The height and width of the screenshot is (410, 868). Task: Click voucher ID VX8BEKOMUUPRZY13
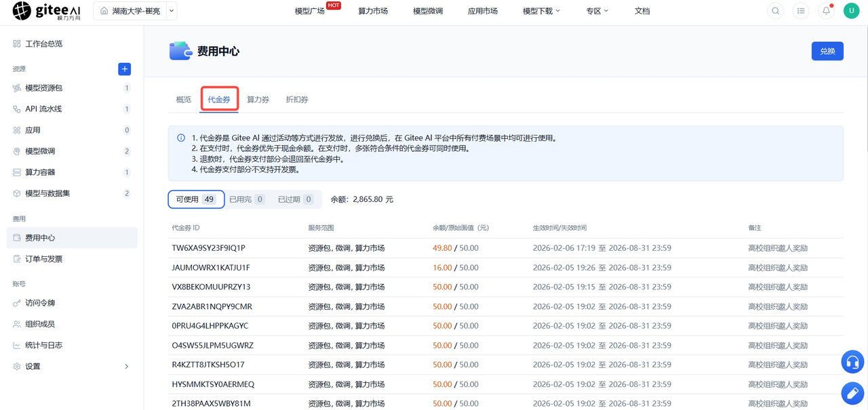point(211,287)
